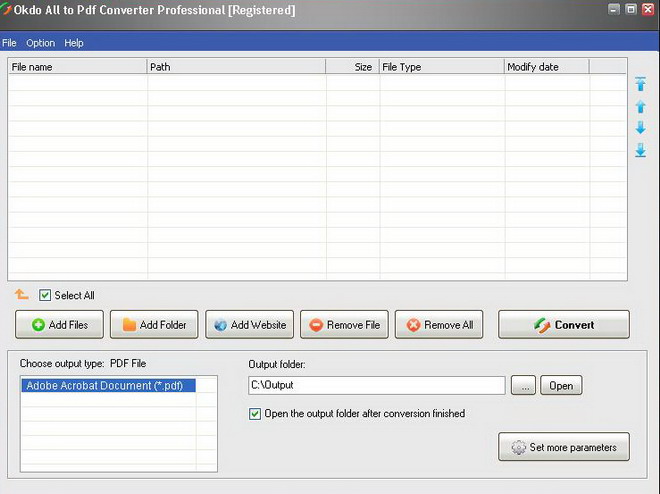660x494 pixels.
Task: Click the Add Folder button
Action: [154, 324]
